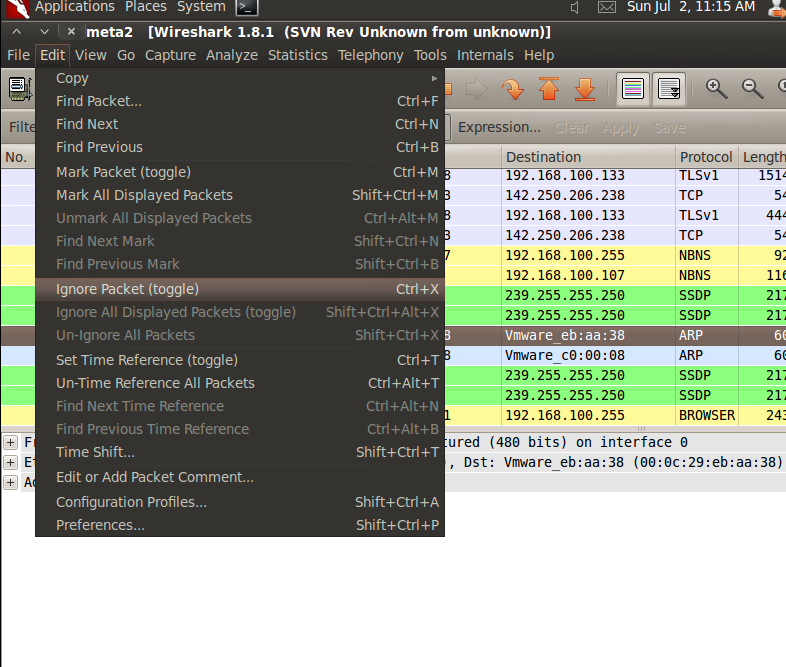Open the Help menu
Viewport: 786px width, 667px height.
[539, 55]
